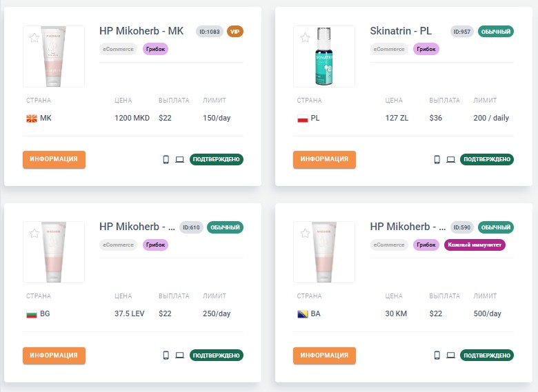
Task: Open ИНФОРМАЦИЯ for HP Mikoherb MK
Action: click(54, 159)
